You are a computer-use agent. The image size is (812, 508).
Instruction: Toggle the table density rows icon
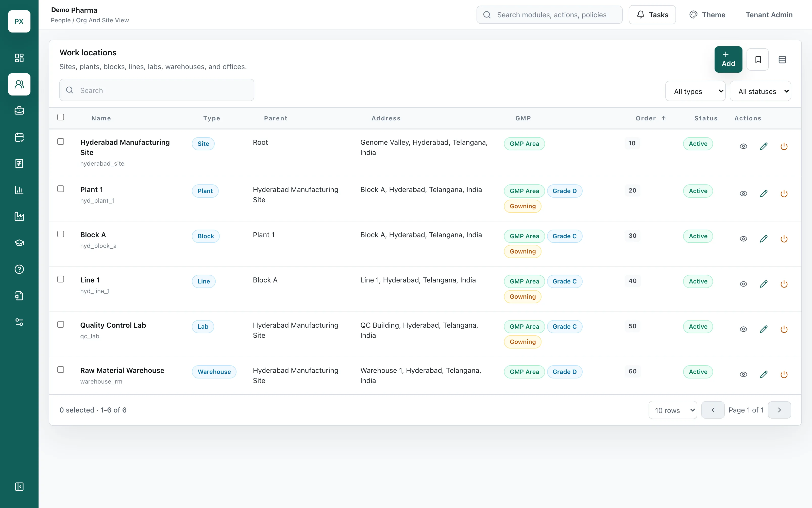(x=782, y=59)
